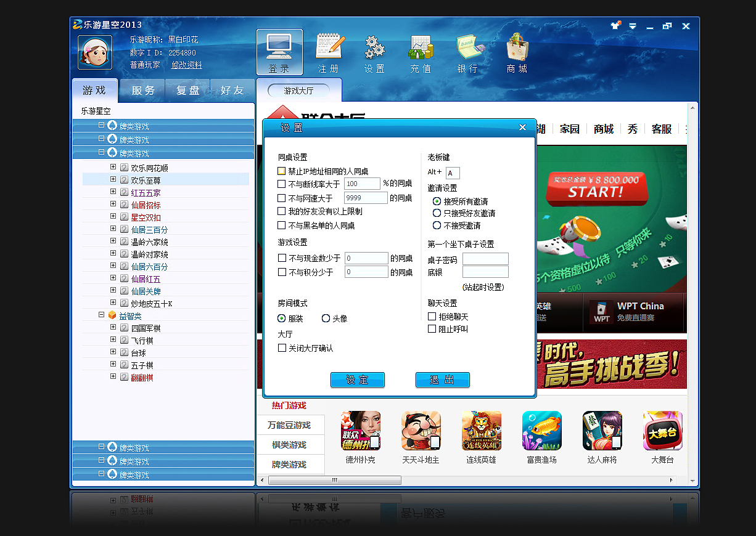
Task: Switch to the 好友 tab
Action: tap(232, 90)
